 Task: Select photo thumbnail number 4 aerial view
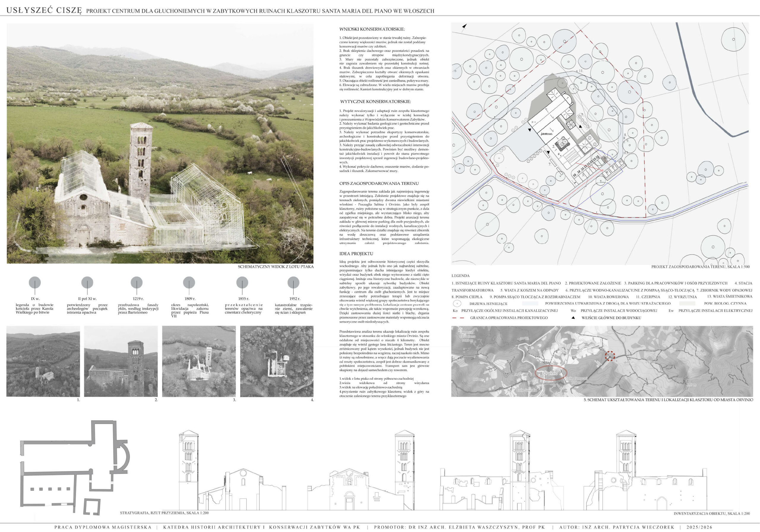pyautogui.click(x=276, y=361)
